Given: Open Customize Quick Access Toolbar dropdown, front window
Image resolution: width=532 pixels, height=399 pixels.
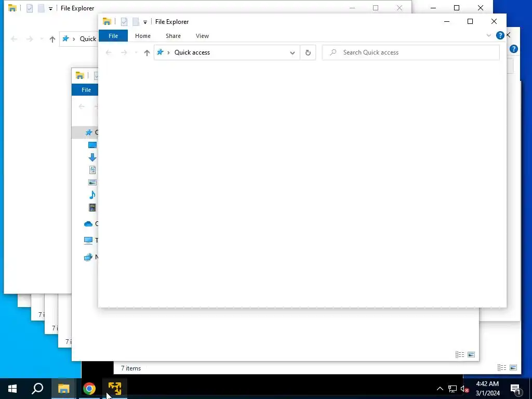Looking at the screenshot, I should 145,22.
